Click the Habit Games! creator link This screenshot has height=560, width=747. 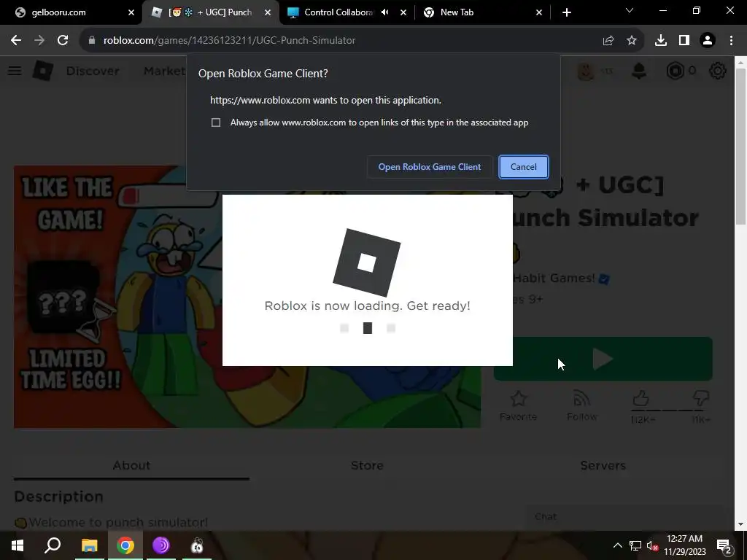click(x=554, y=278)
